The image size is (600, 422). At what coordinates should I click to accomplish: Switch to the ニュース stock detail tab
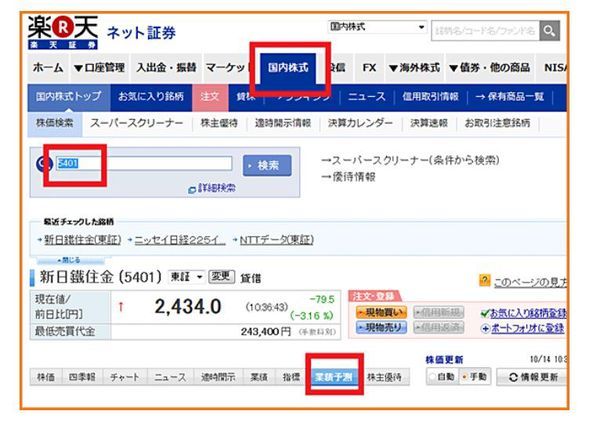tap(170, 377)
